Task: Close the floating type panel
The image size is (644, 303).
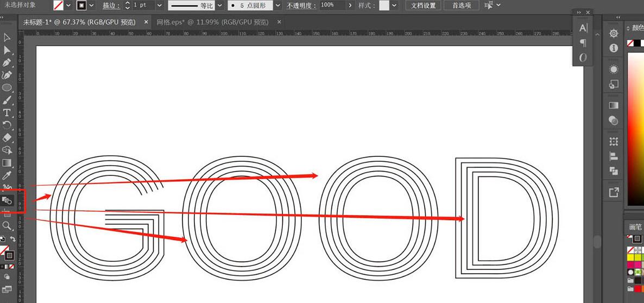Action: (x=588, y=12)
